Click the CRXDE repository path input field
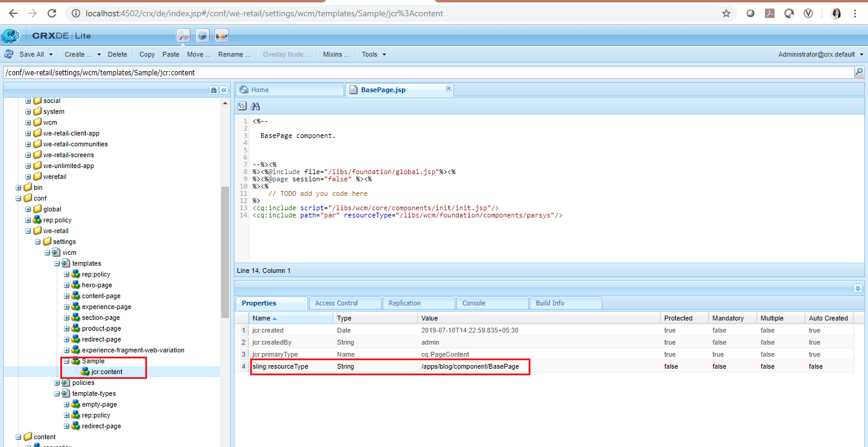The height and width of the screenshot is (447, 868). coord(428,72)
